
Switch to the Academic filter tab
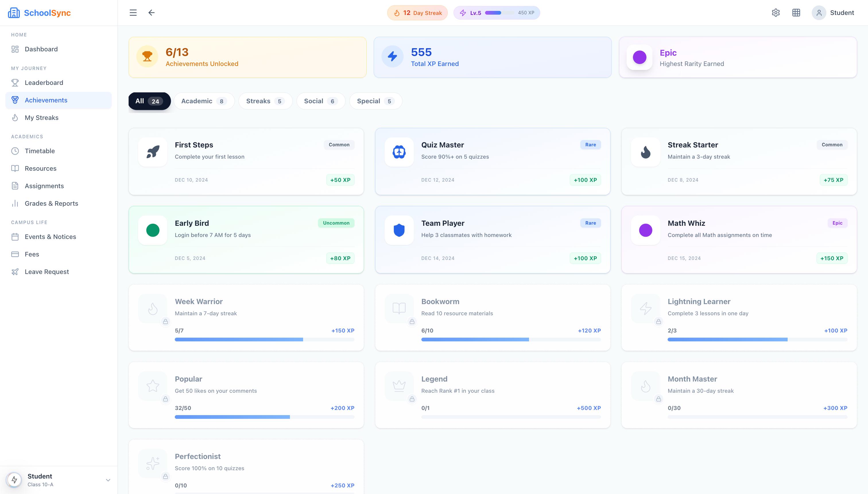pyautogui.click(x=204, y=101)
